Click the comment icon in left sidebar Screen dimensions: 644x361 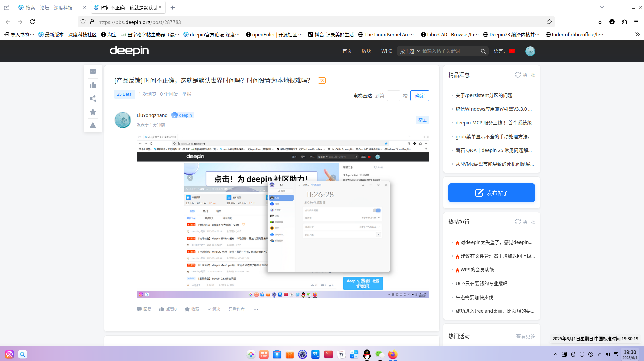[93, 72]
